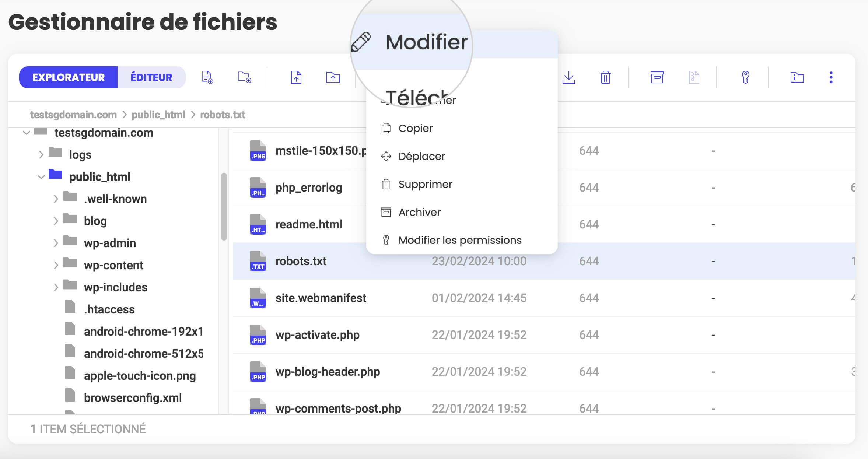Select apple-touch-icon.png in the tree

coord(140,376)
